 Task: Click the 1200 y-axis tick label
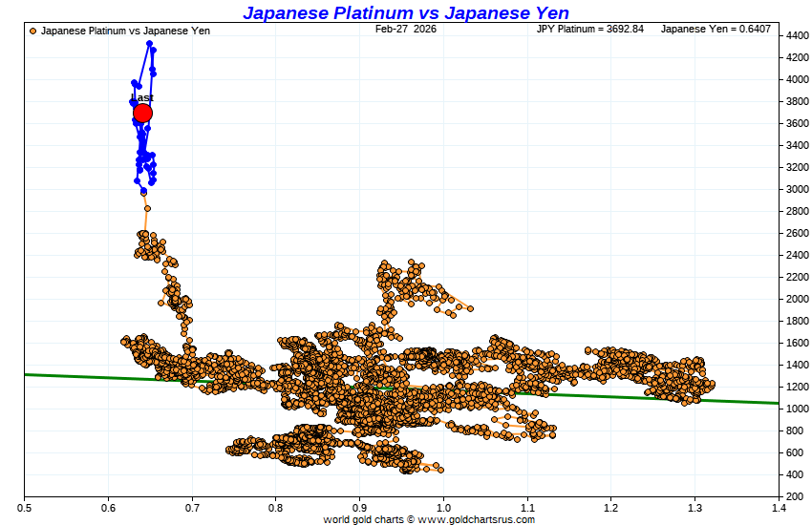click(795, 387)
